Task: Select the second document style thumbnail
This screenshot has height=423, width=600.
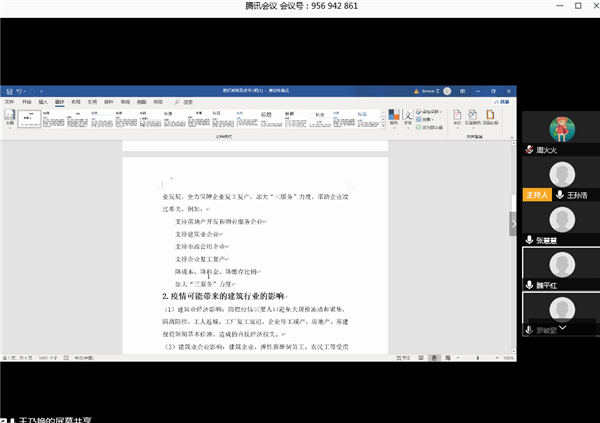Action: tap(54, 119)
